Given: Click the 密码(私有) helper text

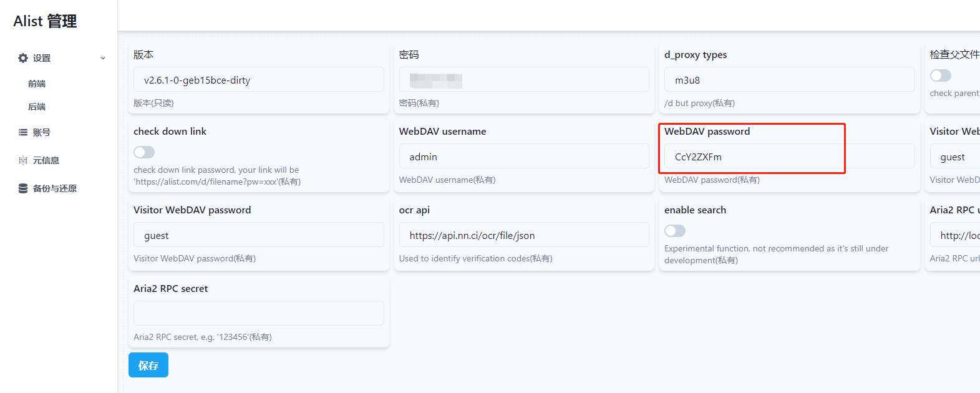Looking at the screenshot, I should [x=419, y=103].
